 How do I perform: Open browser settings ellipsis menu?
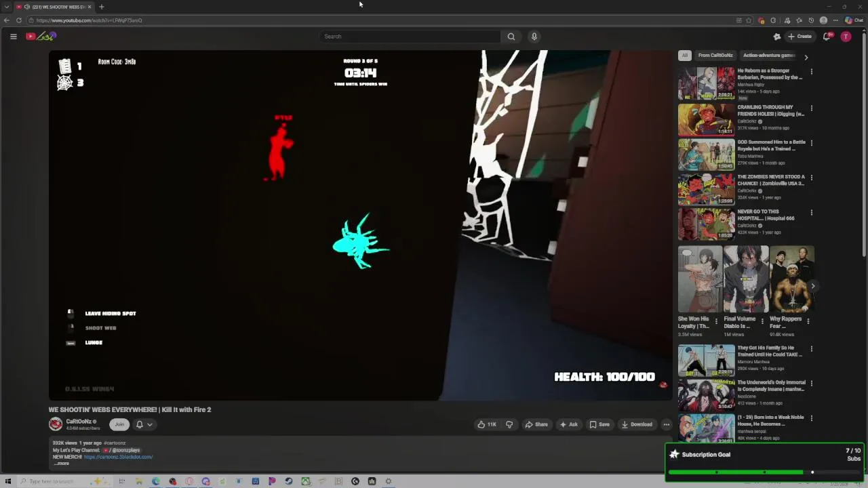coord(835,20)
